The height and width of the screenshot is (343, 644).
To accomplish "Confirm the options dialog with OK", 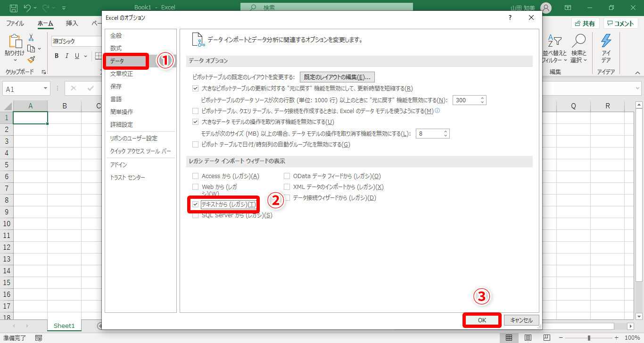I will pyautogui.click(x=482, y=320).
